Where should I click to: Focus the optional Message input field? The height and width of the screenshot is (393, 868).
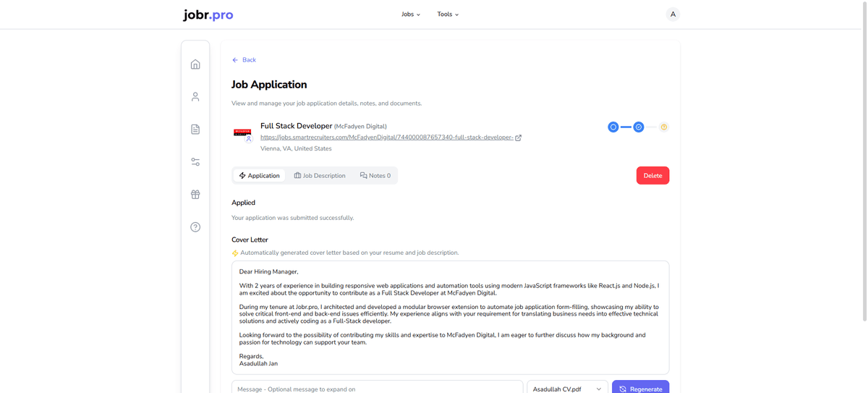378,388
